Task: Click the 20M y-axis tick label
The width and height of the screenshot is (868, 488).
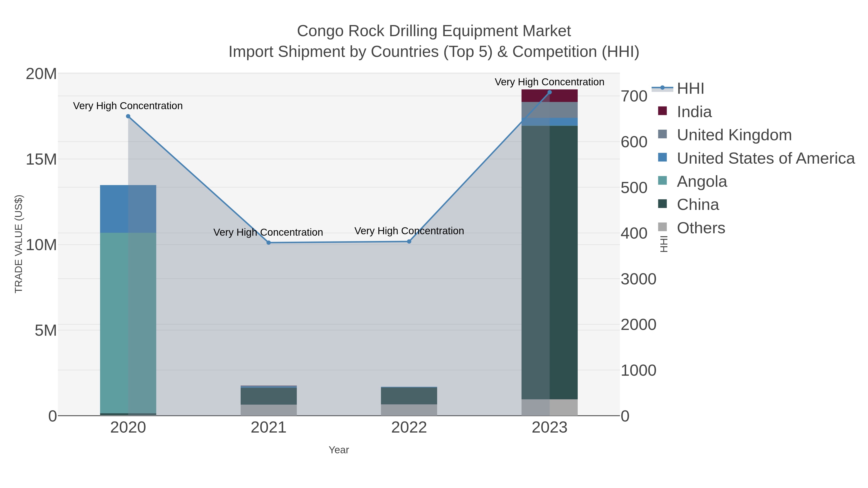Action: (41, 74)
